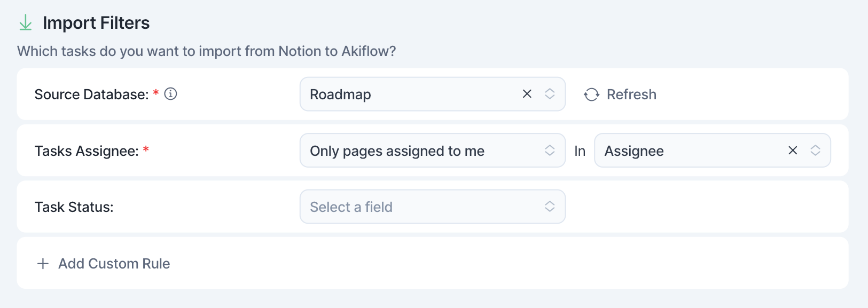The width and height of the screenshot is (868, 308).
Task: Click the Refresh text link
Action: pos(631,94)
